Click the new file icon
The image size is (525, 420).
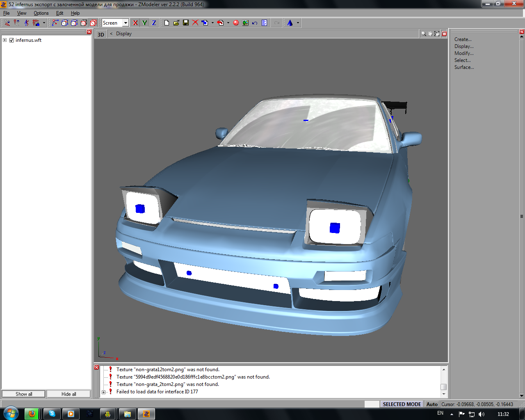pos(167,23)
